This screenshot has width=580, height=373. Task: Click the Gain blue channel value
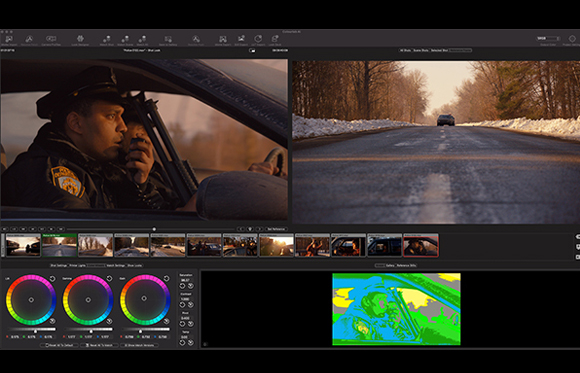tap(160, 337)
